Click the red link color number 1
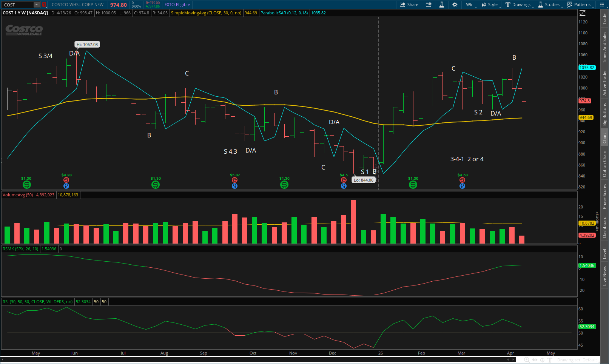 [x=44, y=5]
